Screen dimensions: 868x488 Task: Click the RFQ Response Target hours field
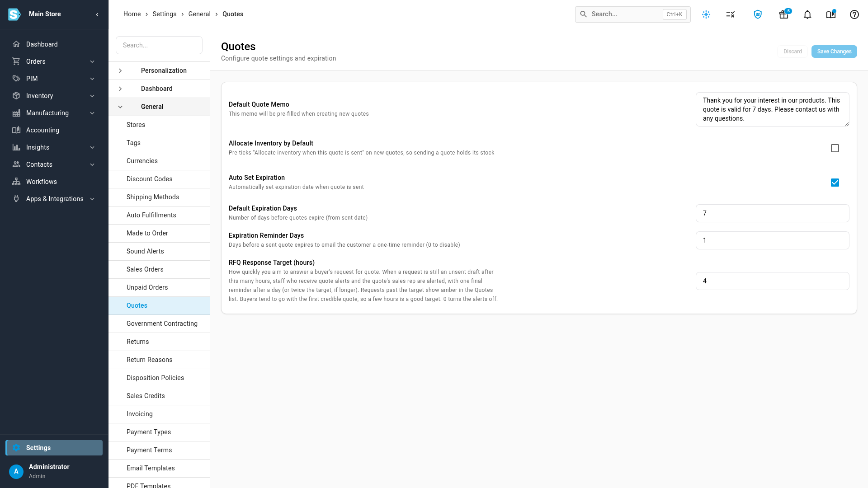click(772, 281)
